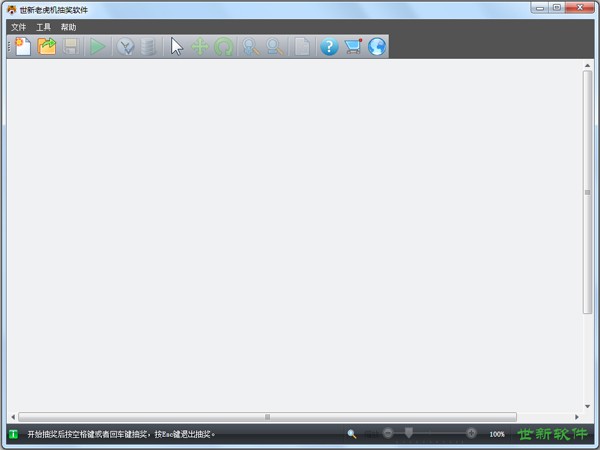Open the 文件 menu
The height and width of the screenshot is (450, 600).
click(19, 27)
